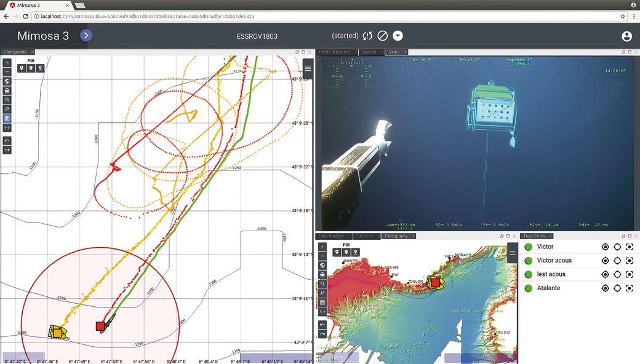Image resolution: width=640 pixels, height=364 pixels.
Task: Click the focus frame icon for Victor
Action: click(x=630, y=247)
